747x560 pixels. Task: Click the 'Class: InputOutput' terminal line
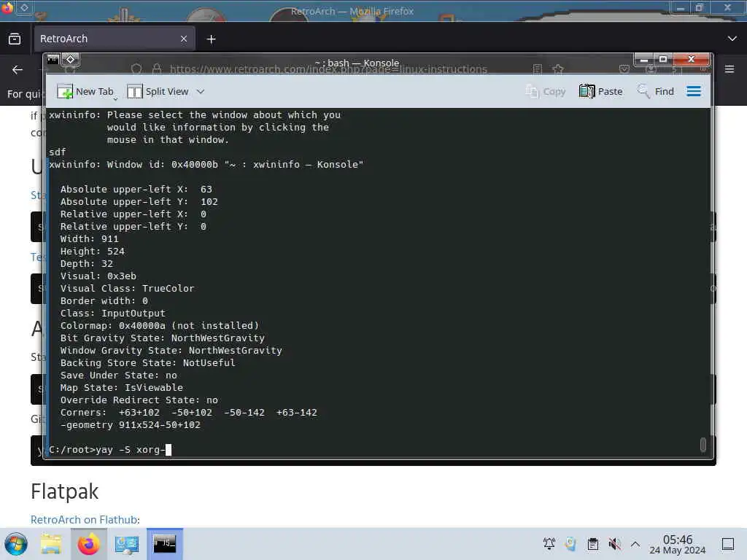pos(113,313)
